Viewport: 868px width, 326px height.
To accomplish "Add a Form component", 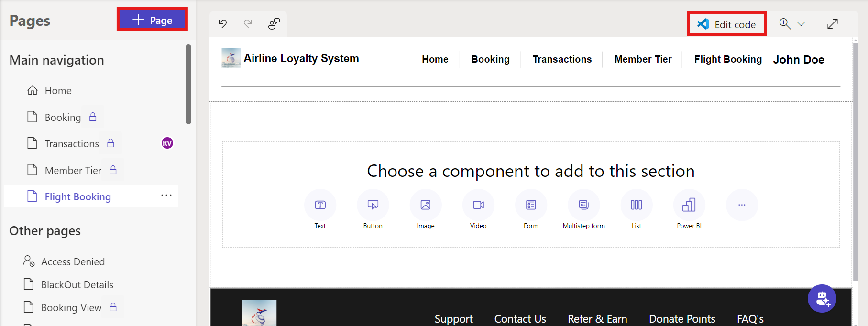I will pos(531,205).
